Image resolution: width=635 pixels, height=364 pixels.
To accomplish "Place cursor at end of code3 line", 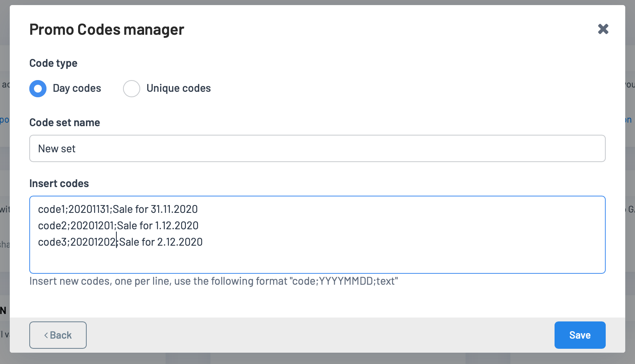I will pyautogui.click(x=203, y=242).
